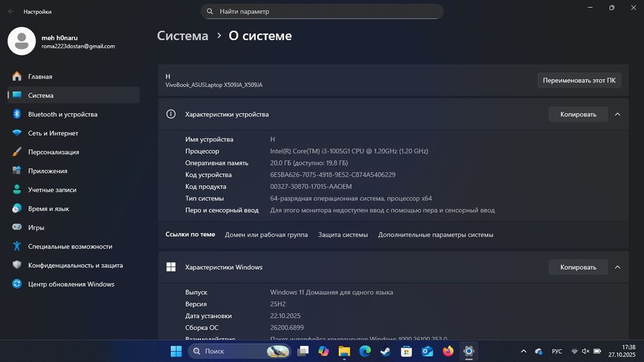Focus the Найти параметр search field
Image resolution: width=644 pixels, height=362 pixels.
[x=322, y=12]
